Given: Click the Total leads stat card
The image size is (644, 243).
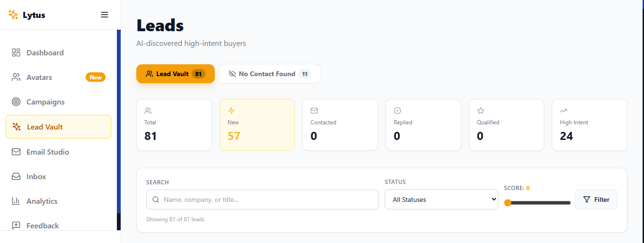Looking at the screenshot, I should coord(174,125).
